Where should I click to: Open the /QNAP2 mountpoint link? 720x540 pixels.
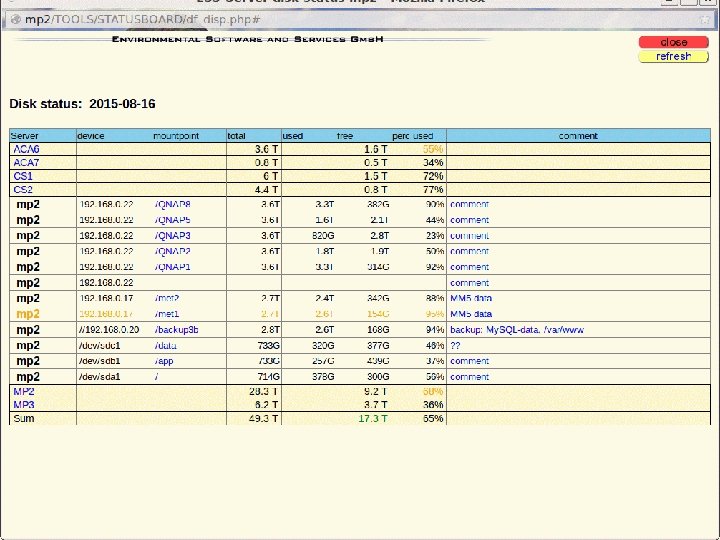coord(173,251)
